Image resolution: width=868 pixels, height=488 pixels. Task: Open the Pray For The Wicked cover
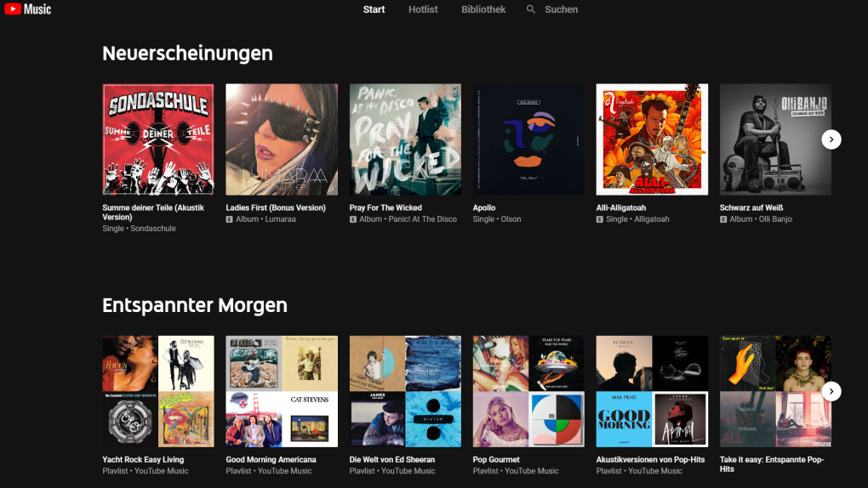[x=405, y=139]
